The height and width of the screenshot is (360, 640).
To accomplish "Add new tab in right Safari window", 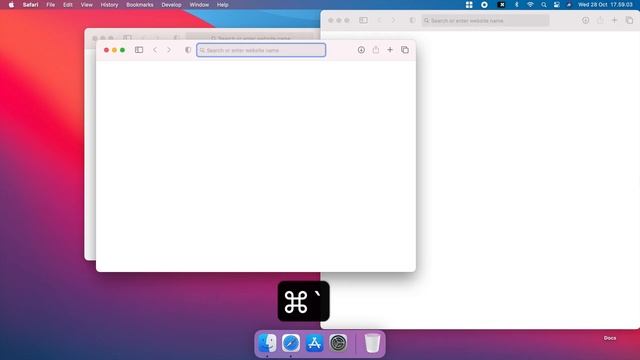I will click(x=614, y=20).
